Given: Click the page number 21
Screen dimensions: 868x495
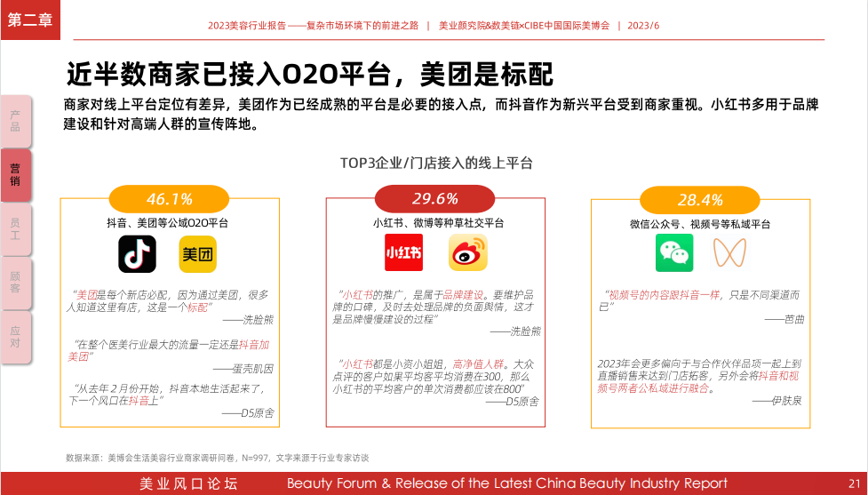Looking at the screenshot, I should (854, 483).
